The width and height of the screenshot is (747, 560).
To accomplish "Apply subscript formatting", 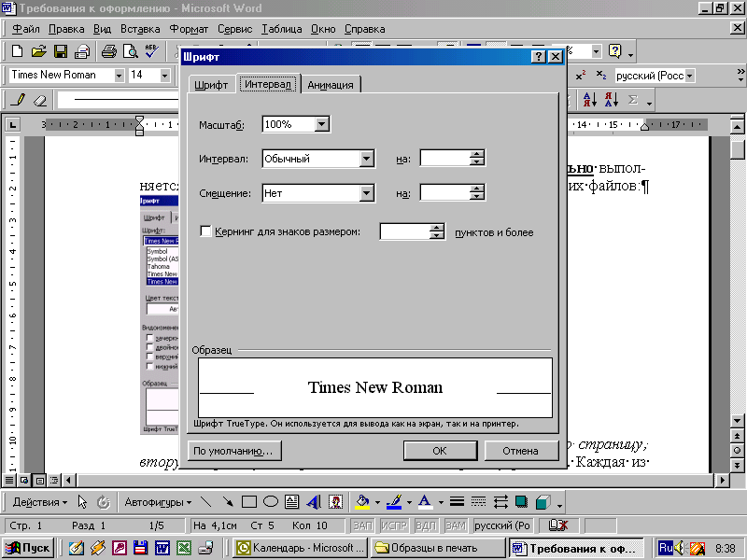I will pyautogui.click(x=601, y=76).
